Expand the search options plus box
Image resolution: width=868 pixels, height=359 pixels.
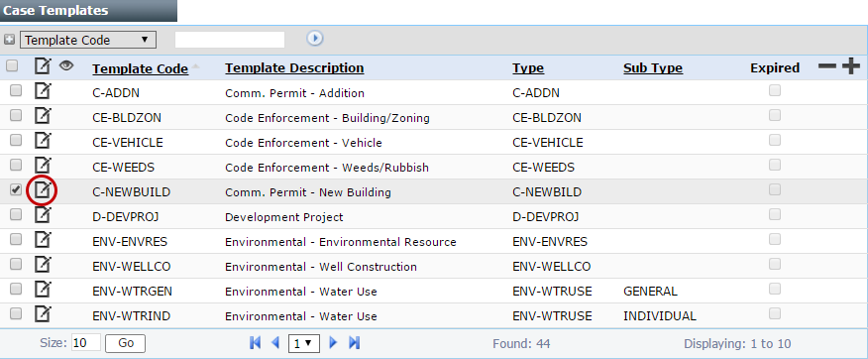(x=9, y=40)
